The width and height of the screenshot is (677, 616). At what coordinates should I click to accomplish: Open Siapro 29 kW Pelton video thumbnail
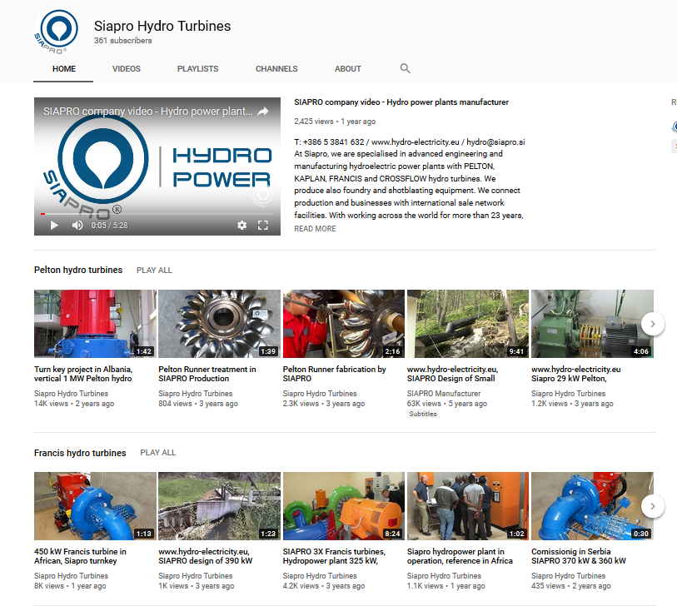point(592,324)
